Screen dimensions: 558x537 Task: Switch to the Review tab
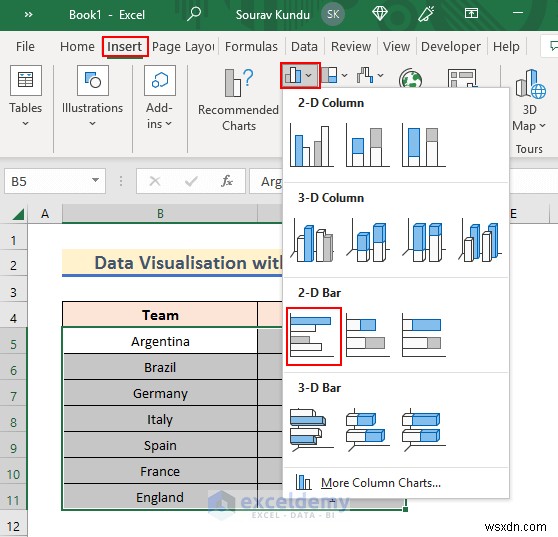pyautogui.click(x=351, y=47)
